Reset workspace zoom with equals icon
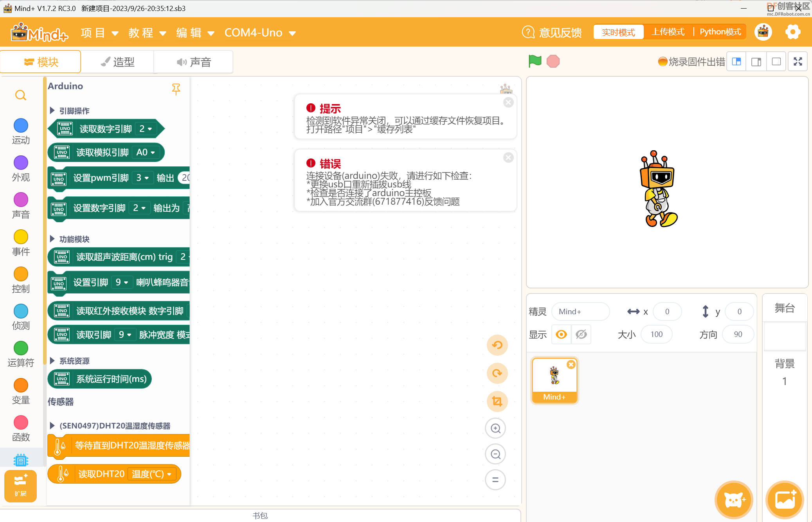Screen dimensions: 812x522 [495, 480]
